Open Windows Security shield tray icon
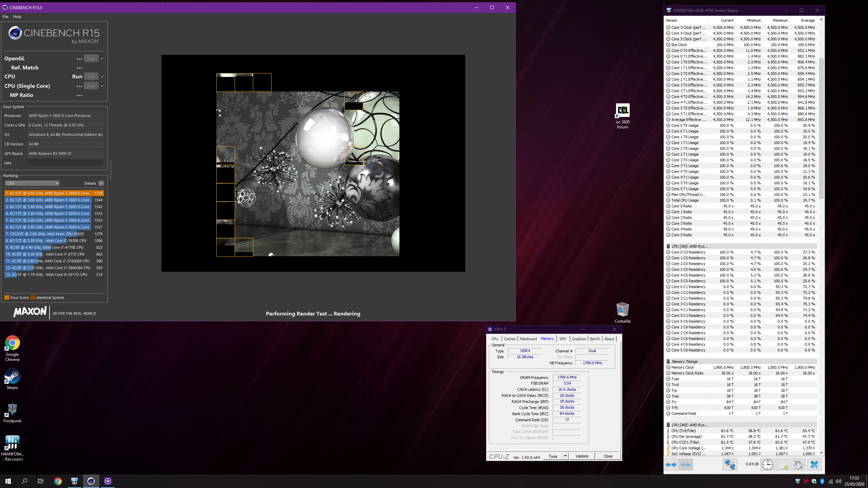The image size is (868, 488). click(x=814, y=481)
